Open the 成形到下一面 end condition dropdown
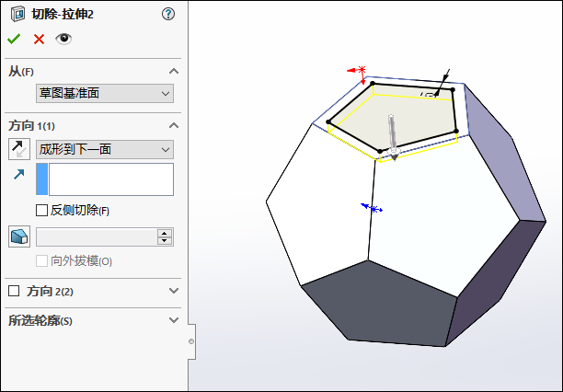The height and width of the screenshot is (392, 563). pyautogui.click(x=105, y=149)
